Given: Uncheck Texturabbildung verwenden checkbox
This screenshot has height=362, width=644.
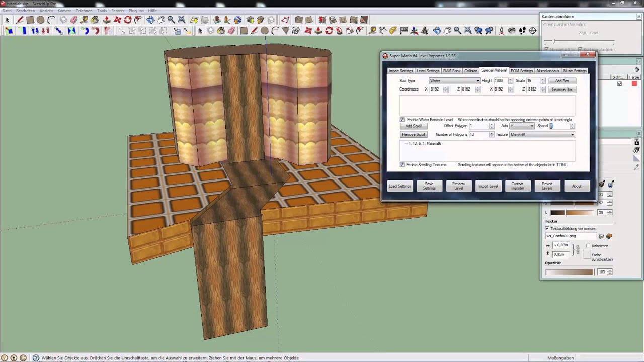Looking at the screenshot, I should (x=547, y=228).
